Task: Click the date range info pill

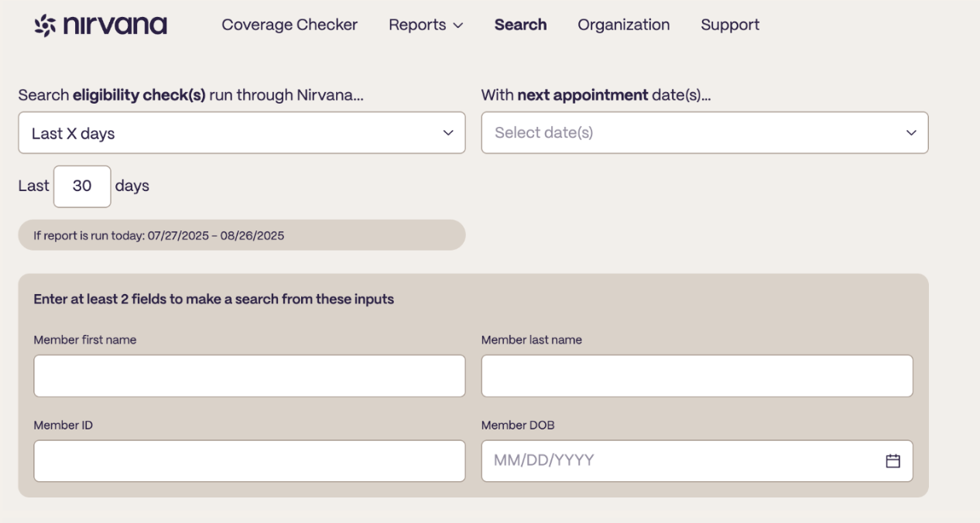Action: click(242, 235)
